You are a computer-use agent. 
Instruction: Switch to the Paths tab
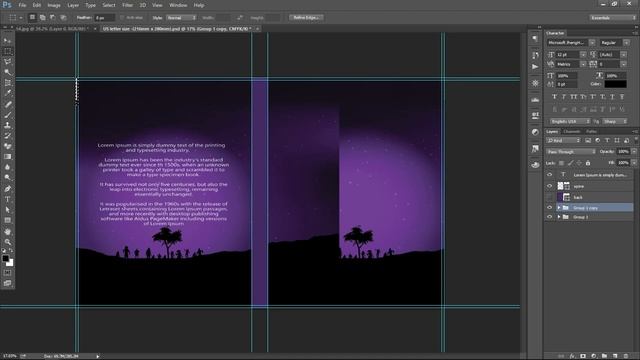[x=591, y=131]
